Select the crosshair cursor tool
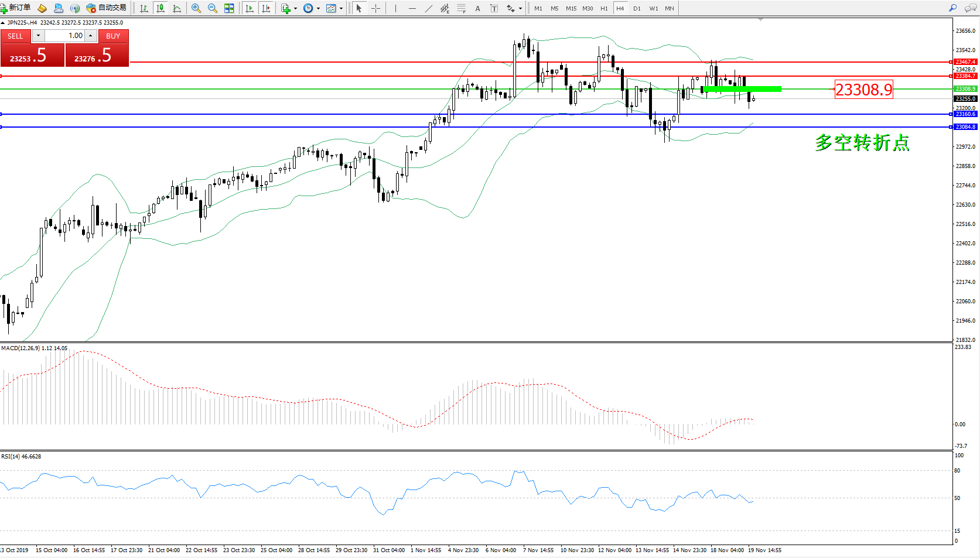This screenshot has width=980, height=558. click(375, 8)
